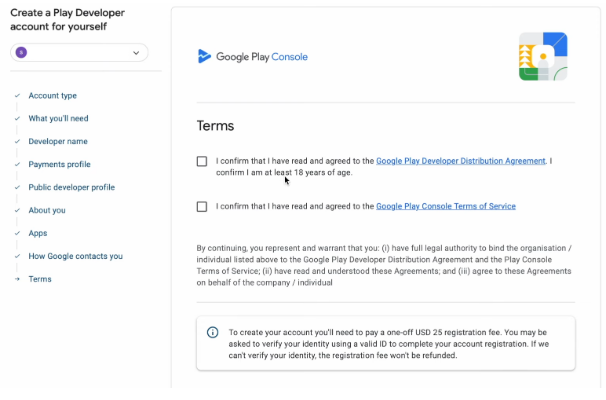Click the colorful developer illustration image
The height and width of the screenshot is (400, 606).
tap(543, 57)
